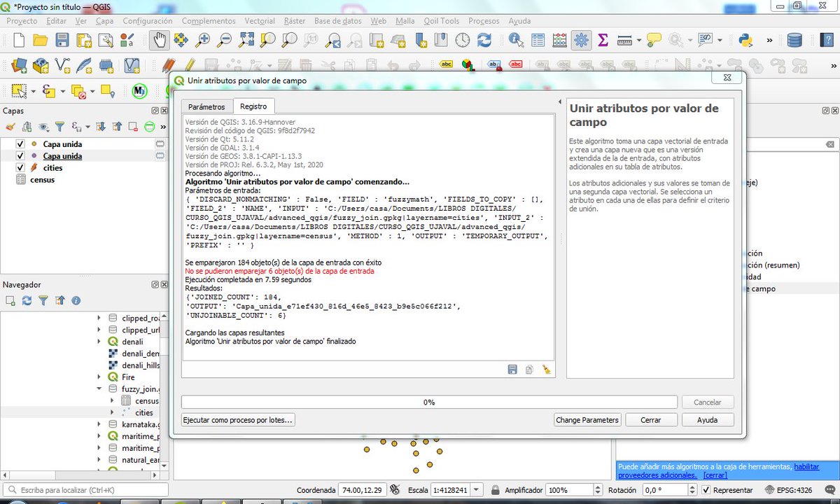Open the Complementos menu
Viewport: 840px width, 504px height.
point(209,21)
